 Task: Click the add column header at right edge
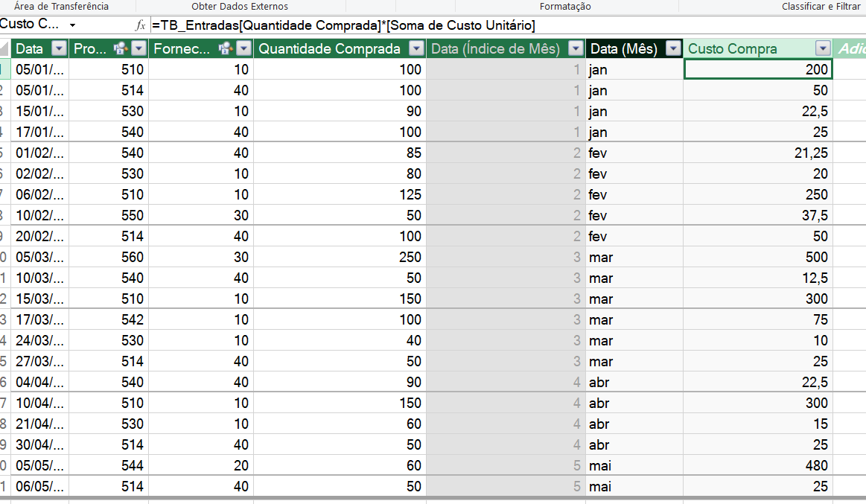[x=850, y=48]
